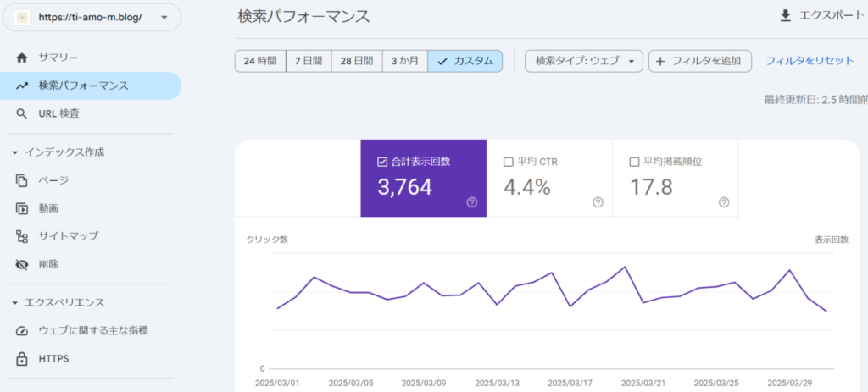Collapse the Indexing (インデックス作成) section
Viewport: 868px width, 392px height.
click(x=15, y=152)
